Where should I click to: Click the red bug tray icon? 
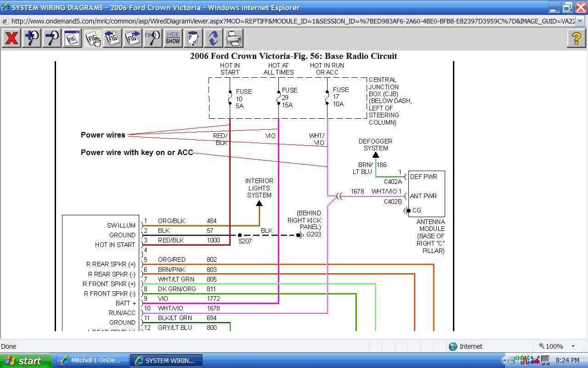(535, 360)
